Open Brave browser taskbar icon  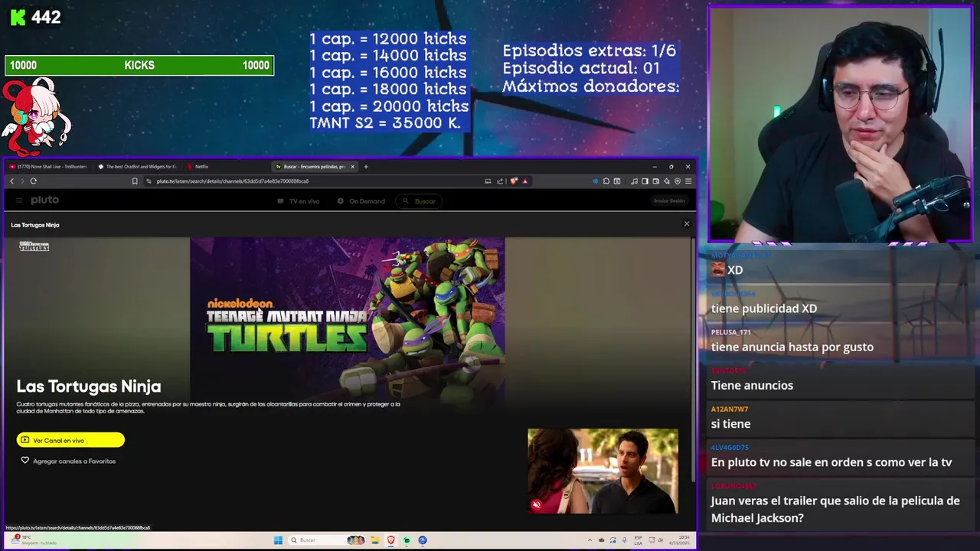pyautogui.click(x=391, y=540)
